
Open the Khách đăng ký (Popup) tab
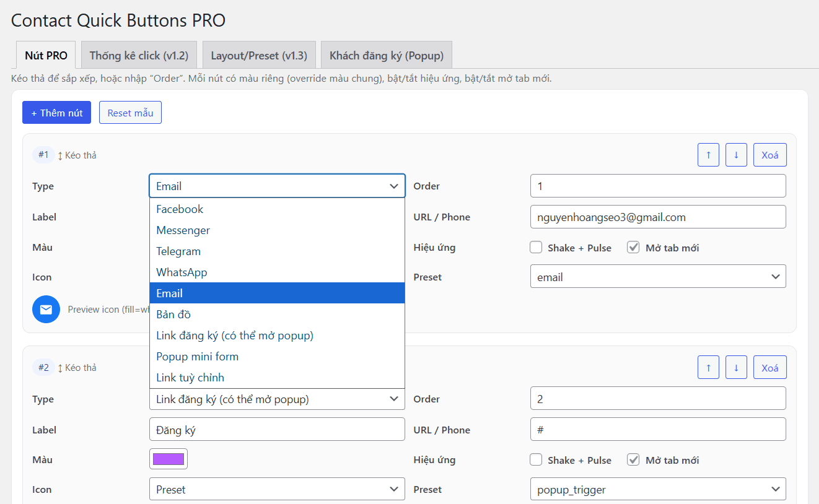pyautogui.click(x=386, y=55)
